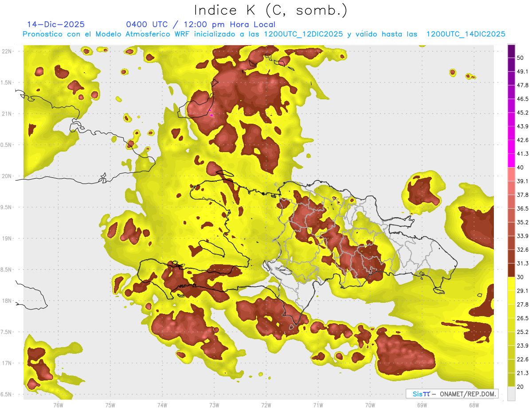Image resolution: width=532 pixels, height=411 pixels.
Task: Click the "20N" latitude axis label
Action: [7, 176]
